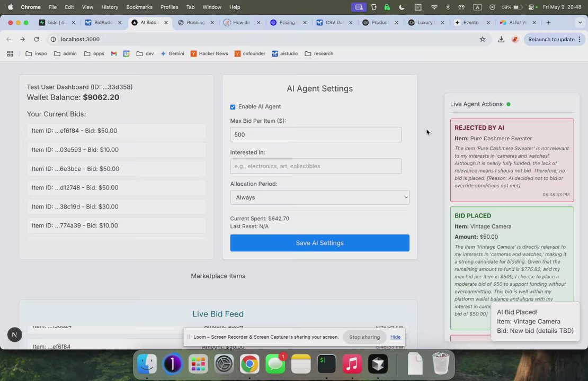
Task: Bookmark this page with star icon
Action: coord(483,39)
